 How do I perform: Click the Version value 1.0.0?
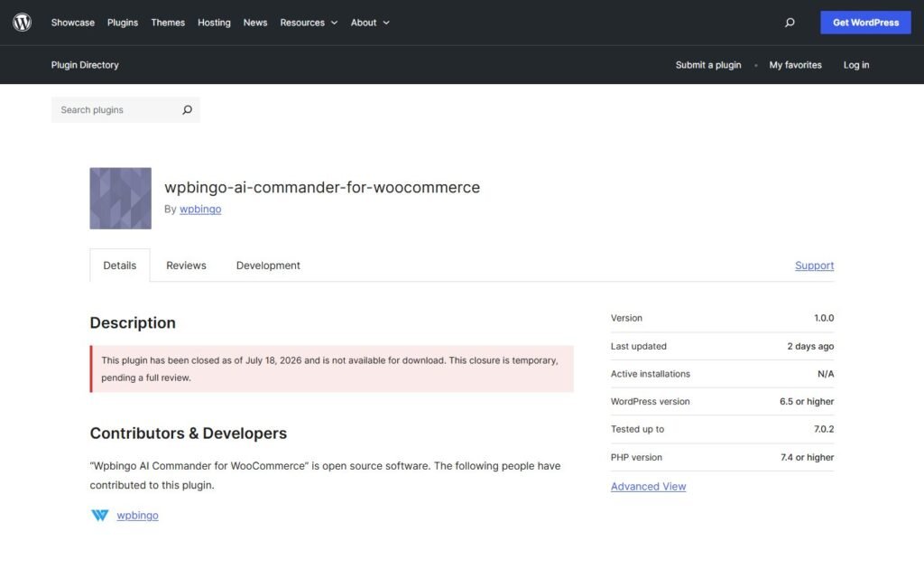tap(824, 318)
